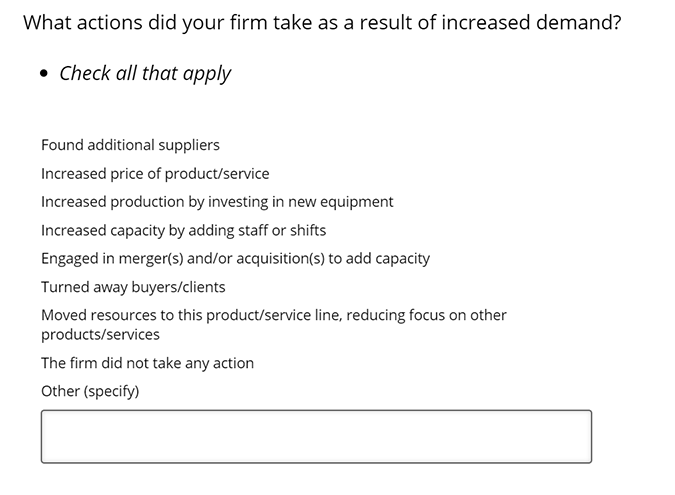The height and width of the screenshot is (495, 675).
Task: Choose 'The firm did not take any action'
Action: pos(147,363)
